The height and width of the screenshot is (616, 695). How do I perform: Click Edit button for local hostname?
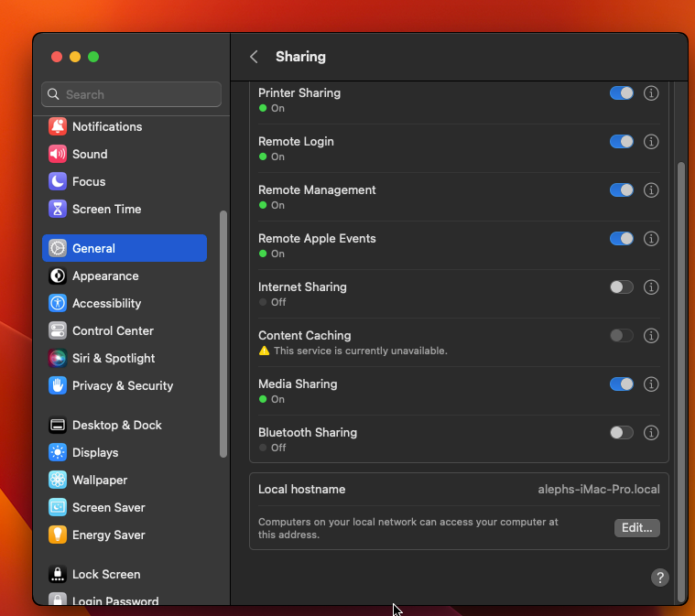[x=636, y=528]
